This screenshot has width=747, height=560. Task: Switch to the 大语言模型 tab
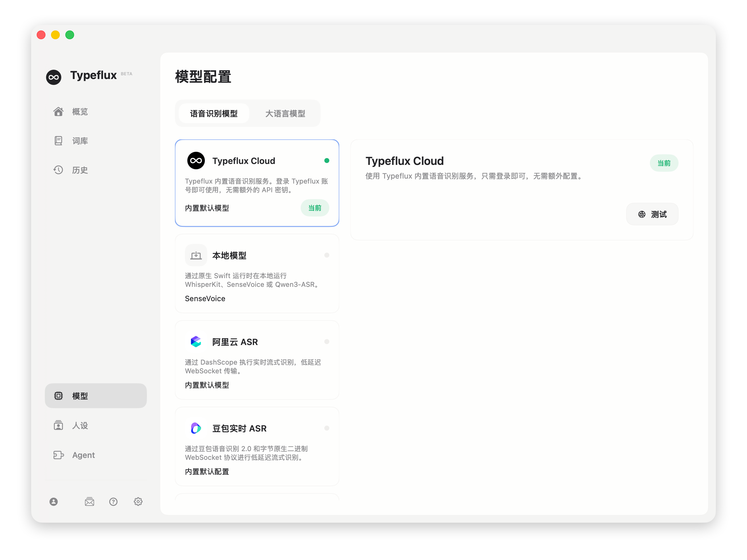[x=285, y=114]
